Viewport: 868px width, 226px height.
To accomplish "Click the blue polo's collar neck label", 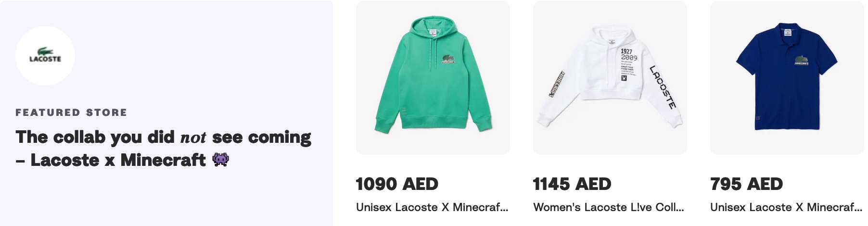I will pos(788,32).
